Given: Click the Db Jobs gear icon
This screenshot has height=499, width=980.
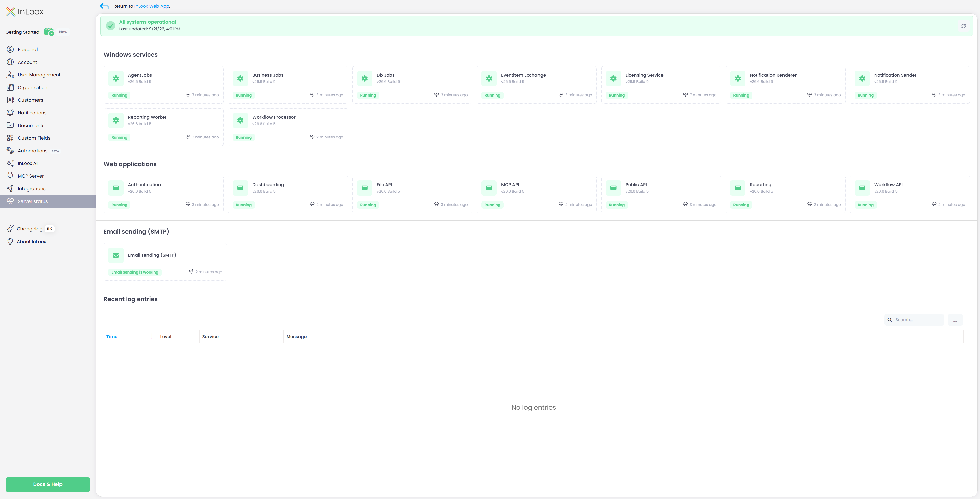Looking at the screenshot, I should click(365, 78).
